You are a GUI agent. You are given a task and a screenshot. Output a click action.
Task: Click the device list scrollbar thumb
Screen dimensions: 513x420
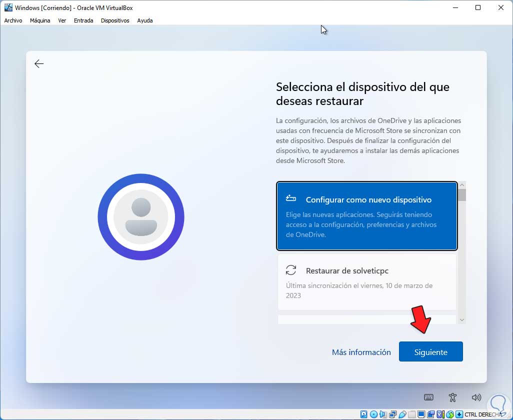462,195
